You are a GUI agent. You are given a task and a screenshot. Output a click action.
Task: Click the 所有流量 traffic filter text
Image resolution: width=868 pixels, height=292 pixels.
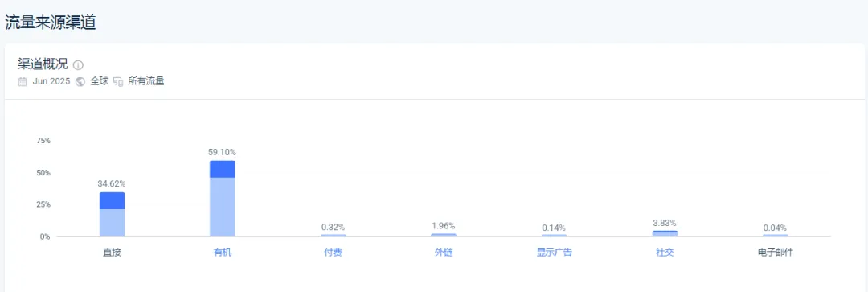click(x=146, y=82)
